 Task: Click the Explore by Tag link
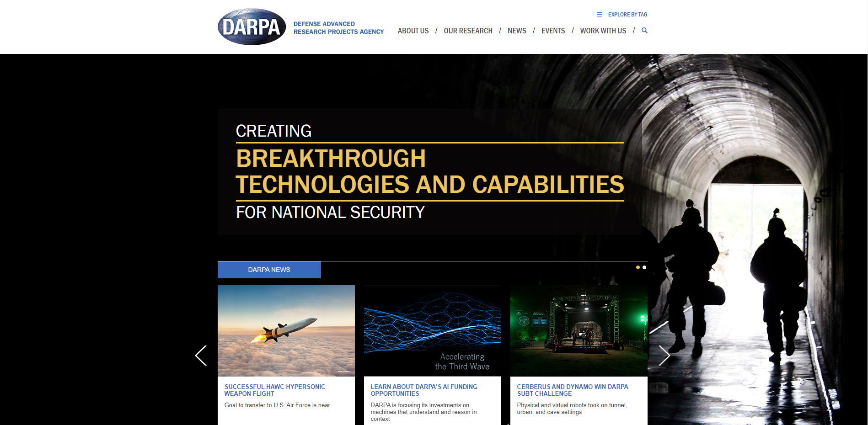(x=627, y=15)
